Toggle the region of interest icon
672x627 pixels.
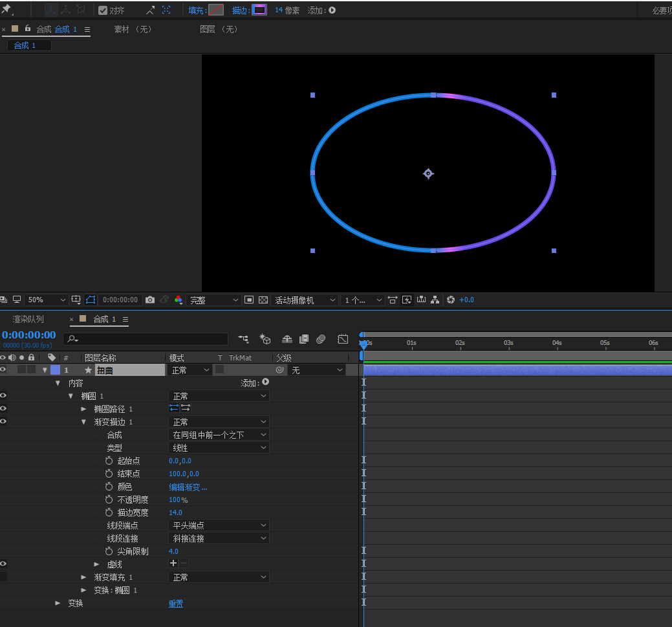pyautogui.click(x=249, y=300)
